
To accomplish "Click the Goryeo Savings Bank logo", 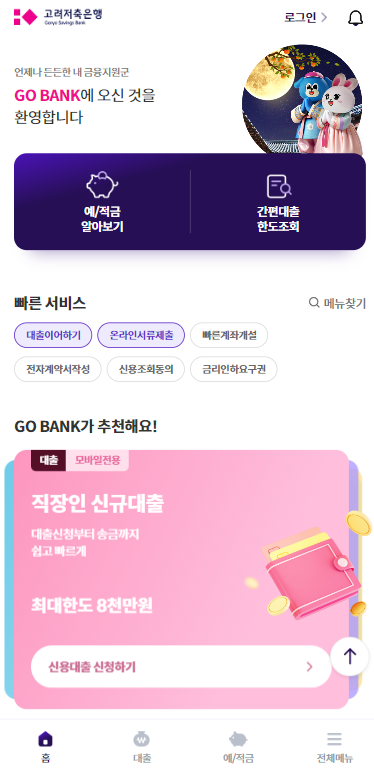I will pyautogui.click(x=58, y=17).
